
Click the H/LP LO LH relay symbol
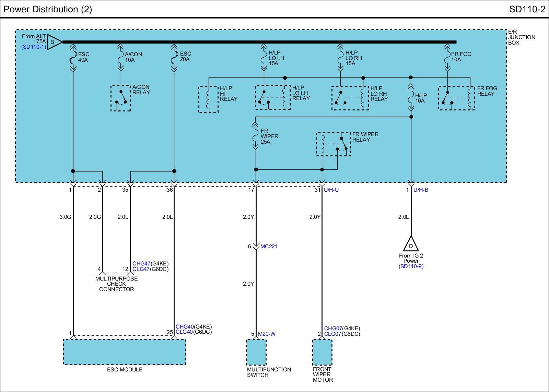point(273,98)
